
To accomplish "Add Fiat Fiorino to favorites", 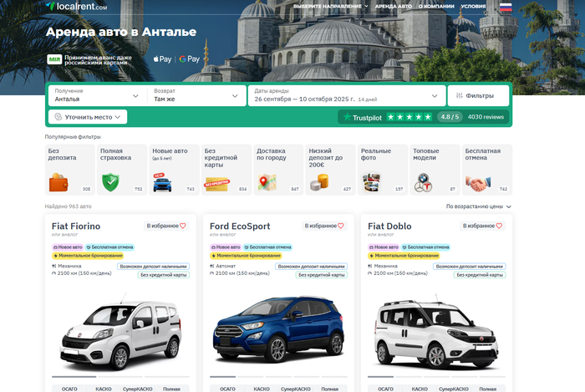I will (166, 226).
